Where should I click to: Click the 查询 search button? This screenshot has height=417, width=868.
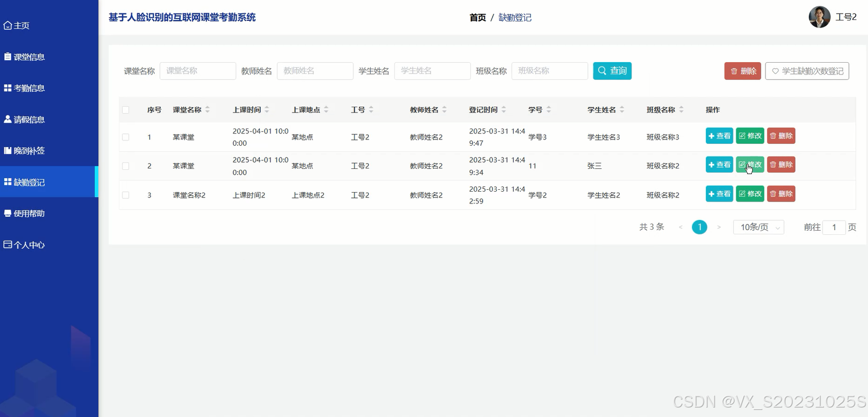click(x=612, y=71)
